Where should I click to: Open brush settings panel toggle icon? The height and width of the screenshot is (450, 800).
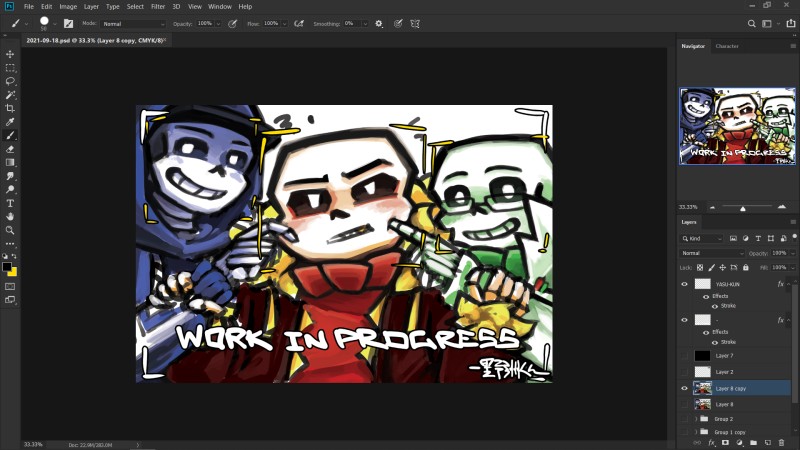(x=68, y=23)
